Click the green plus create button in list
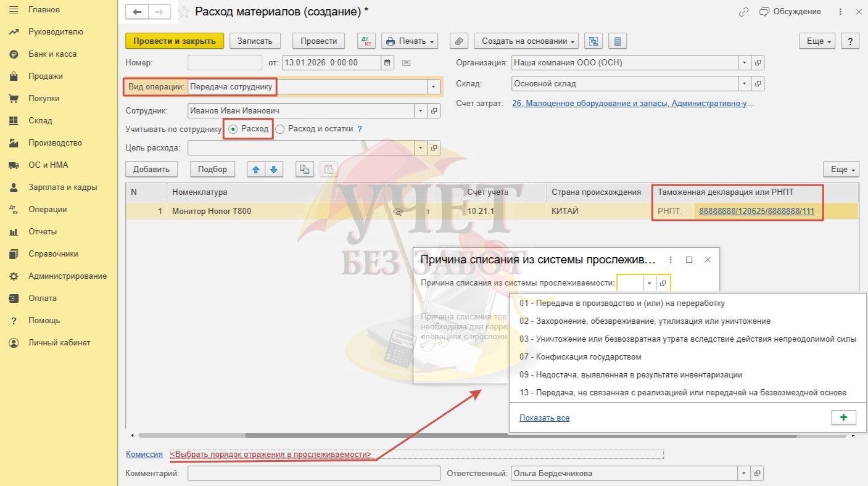The height and width of the screenshot is (486, 868). coord(843,418)
